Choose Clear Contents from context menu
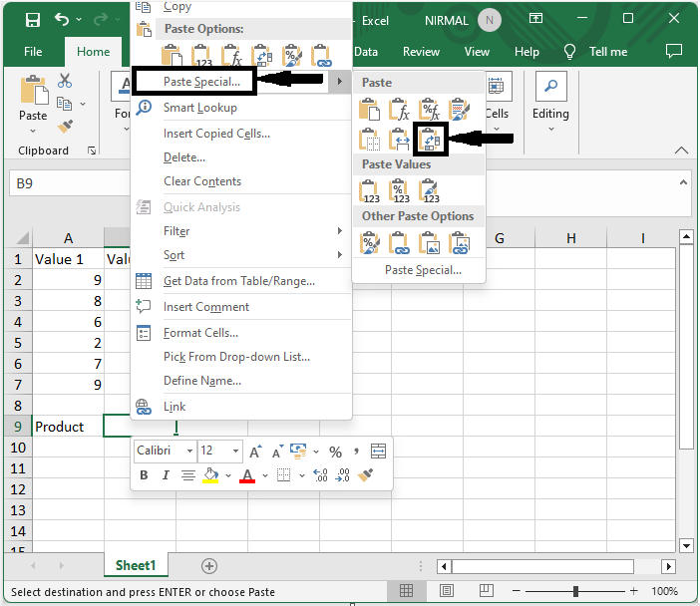The height and width of the screenshot is (606, 700). (x=202, y=181)
